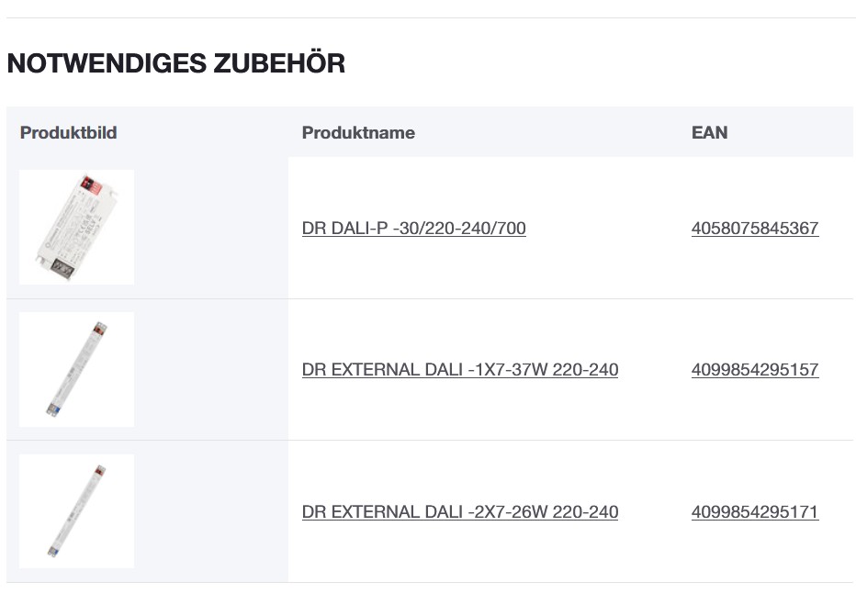Click the blue terminal end of the 1X7-37W driver image
The height and width of the screenshot is (616, 856).
coord(51,409)
